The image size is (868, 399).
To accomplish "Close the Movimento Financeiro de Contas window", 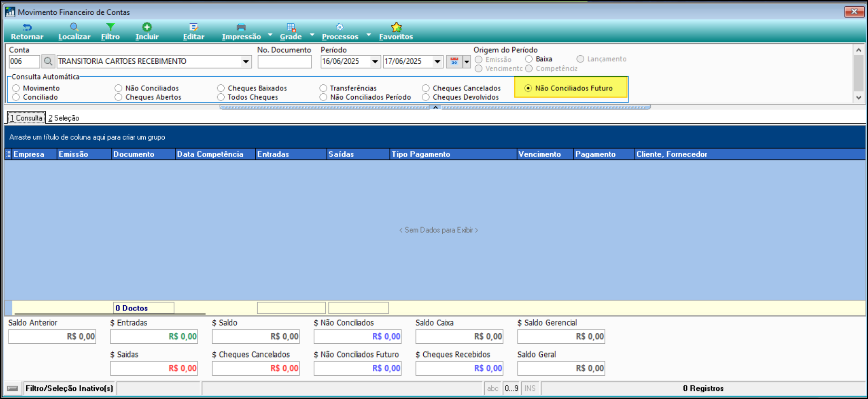I will tap(854, 11).
